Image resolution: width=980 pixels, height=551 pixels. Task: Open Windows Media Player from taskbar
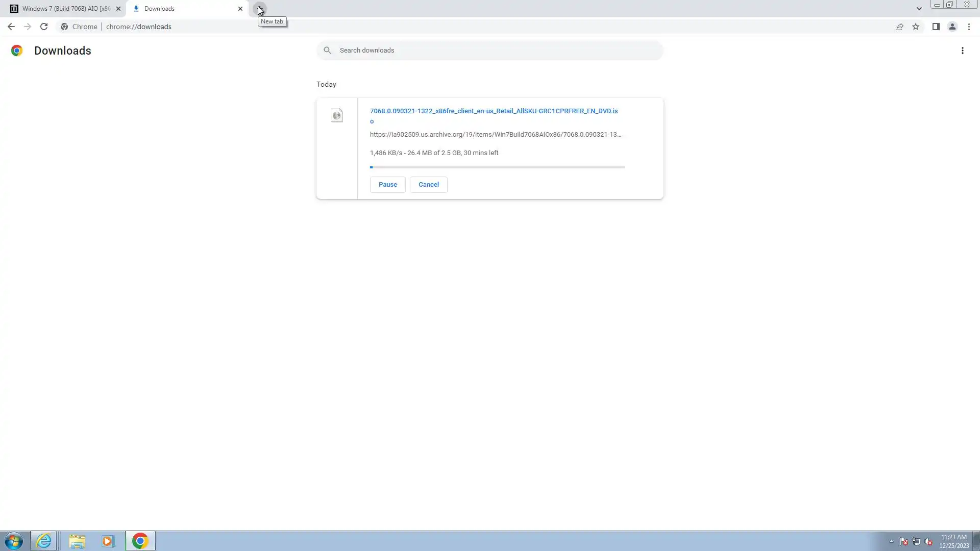108,541
